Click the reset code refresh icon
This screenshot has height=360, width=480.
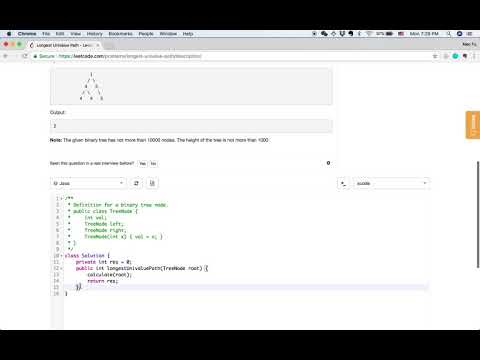click(136, 183)
